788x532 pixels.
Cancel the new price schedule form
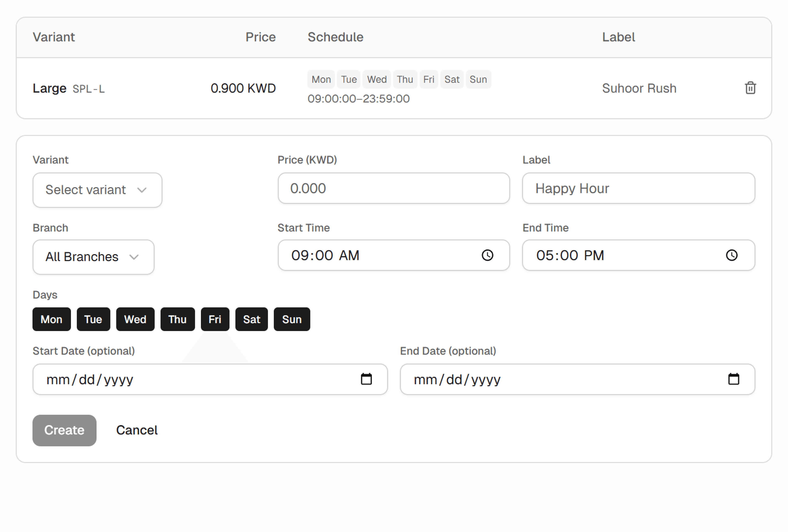pos(137,430)
